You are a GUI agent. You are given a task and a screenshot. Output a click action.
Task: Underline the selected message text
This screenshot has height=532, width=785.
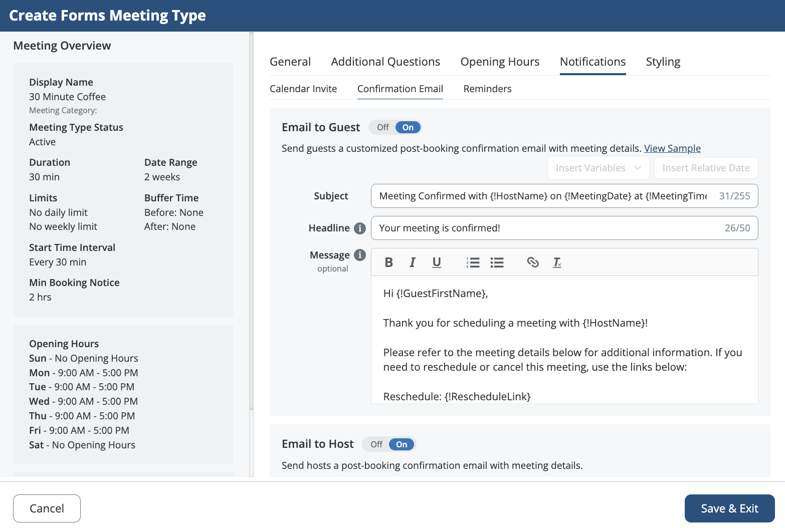(x=437, y=262)
